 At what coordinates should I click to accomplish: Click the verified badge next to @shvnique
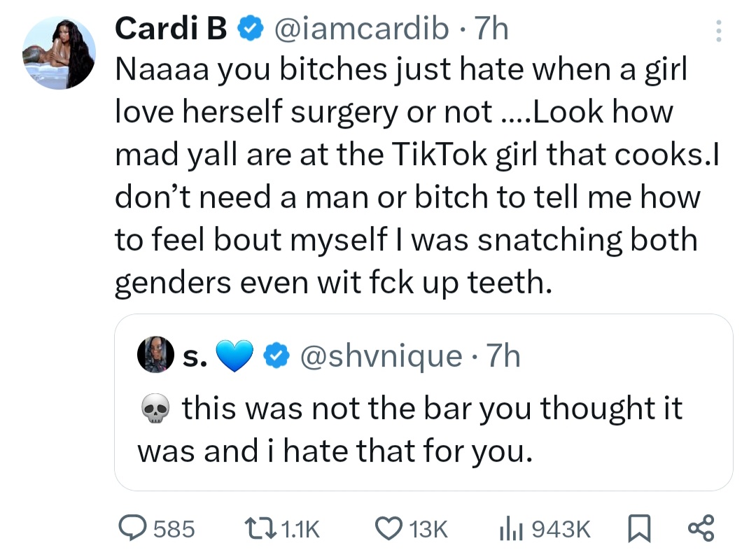pos(277,357)
